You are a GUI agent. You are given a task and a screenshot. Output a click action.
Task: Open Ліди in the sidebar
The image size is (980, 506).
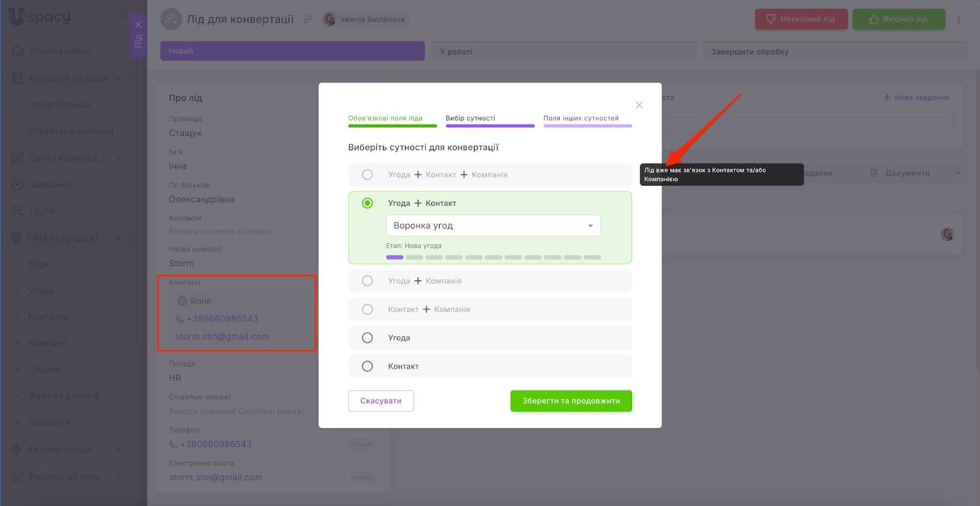pyautogui.click(x=38, y=265)
